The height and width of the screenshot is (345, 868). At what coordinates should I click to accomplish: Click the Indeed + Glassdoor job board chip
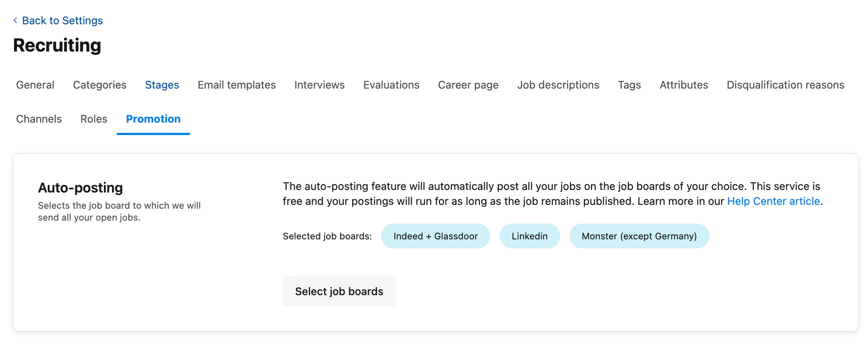pos(436,236)
